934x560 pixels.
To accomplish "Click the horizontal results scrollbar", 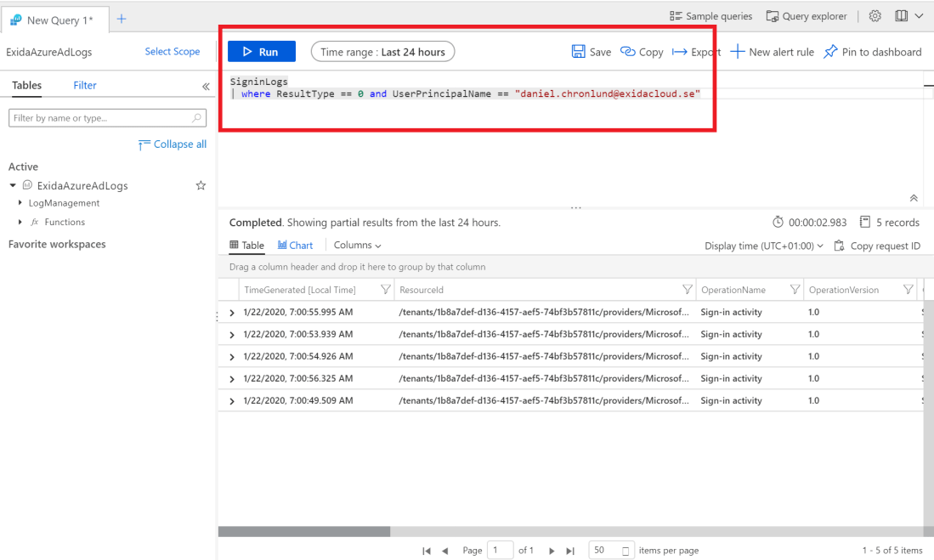I will (x=304, y=531).
